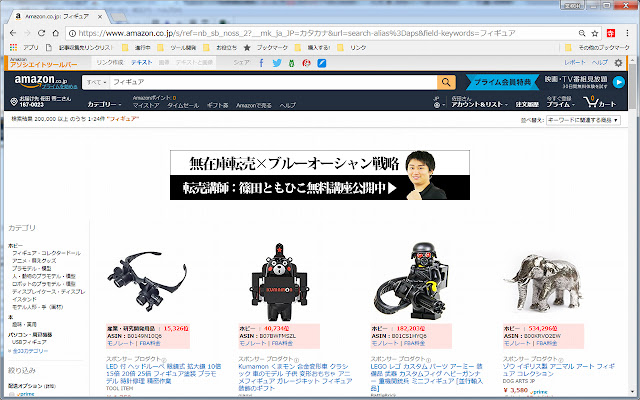Open モノレート link for ASIN B0149N10Q6

[x=120, y=343]
